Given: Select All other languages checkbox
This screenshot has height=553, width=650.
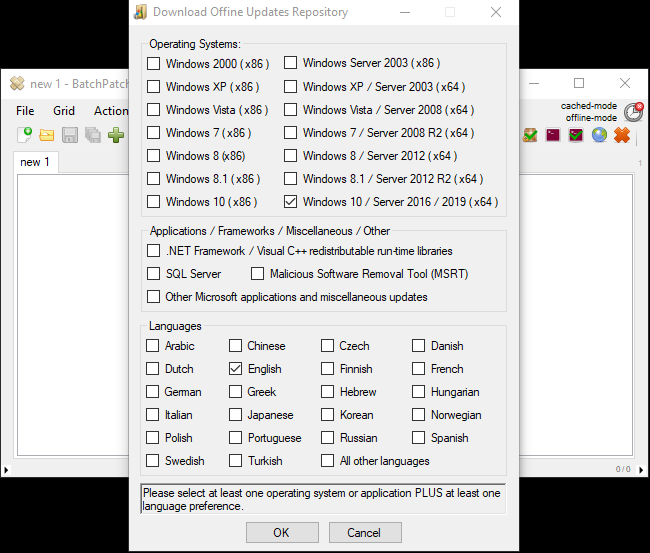Looking at the screenshot, I should pos(327,461).
